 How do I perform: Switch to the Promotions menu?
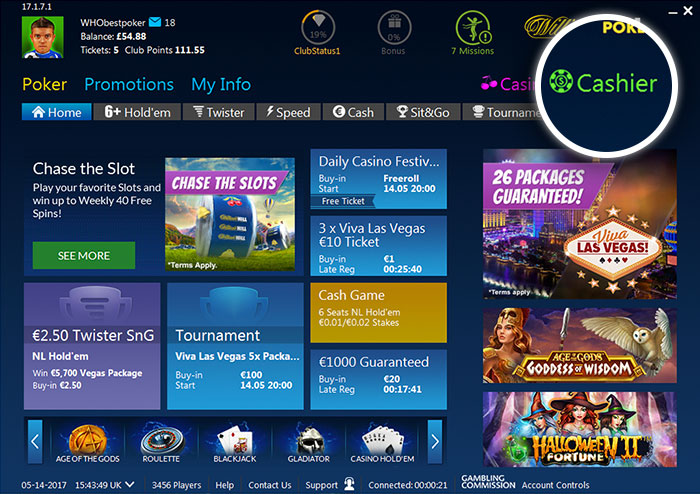coord(129,84)
